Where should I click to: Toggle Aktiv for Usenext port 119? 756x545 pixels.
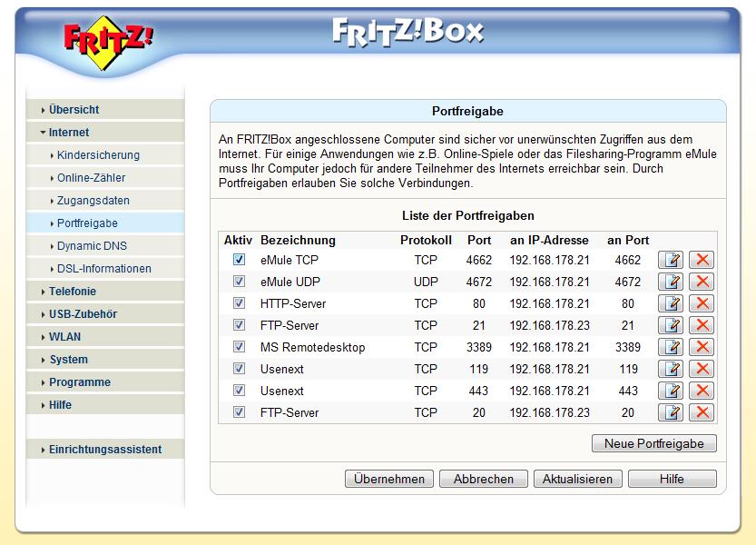click(240, 368)
